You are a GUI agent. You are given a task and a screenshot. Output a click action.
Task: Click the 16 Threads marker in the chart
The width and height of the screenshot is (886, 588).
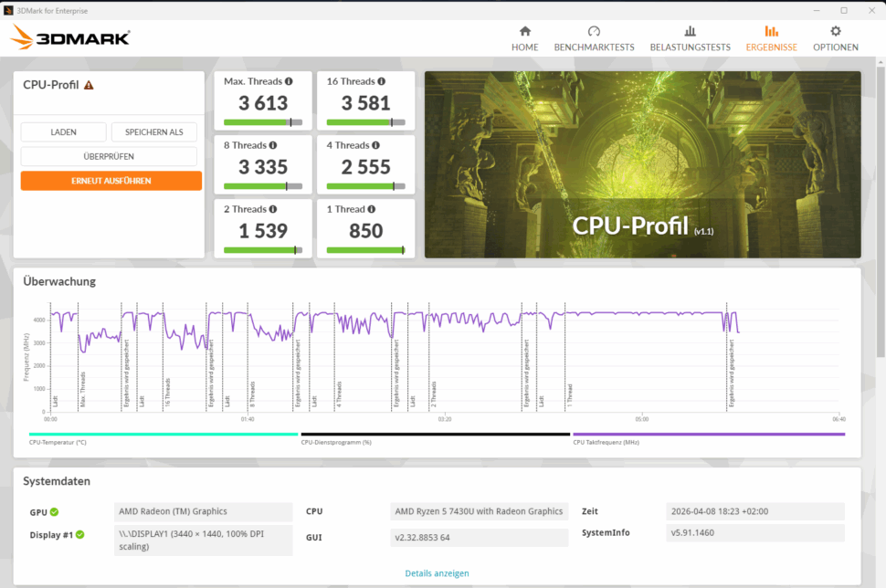click(167, 393)
